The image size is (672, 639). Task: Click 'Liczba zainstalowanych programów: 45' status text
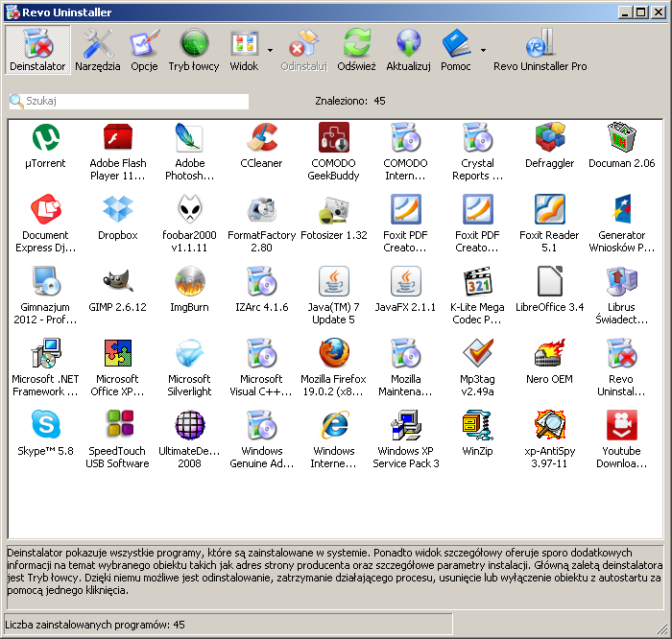coord(95,625)
